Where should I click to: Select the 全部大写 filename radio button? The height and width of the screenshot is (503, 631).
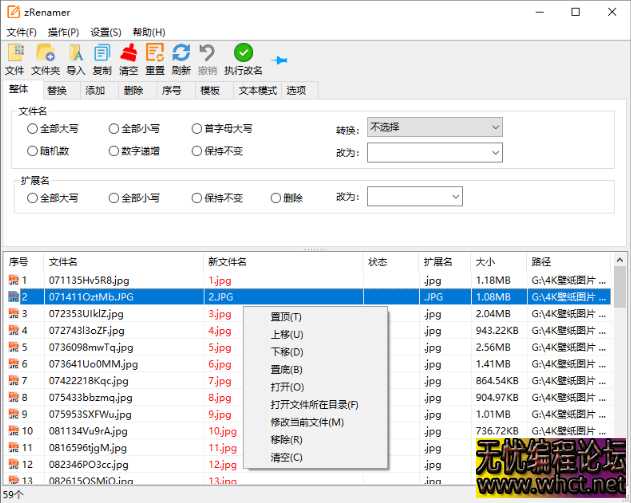[x=33, y=129]
